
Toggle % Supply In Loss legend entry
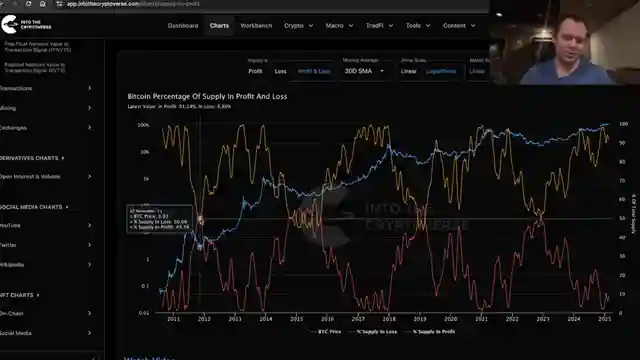pyautogui.click(x=373, y=331)
